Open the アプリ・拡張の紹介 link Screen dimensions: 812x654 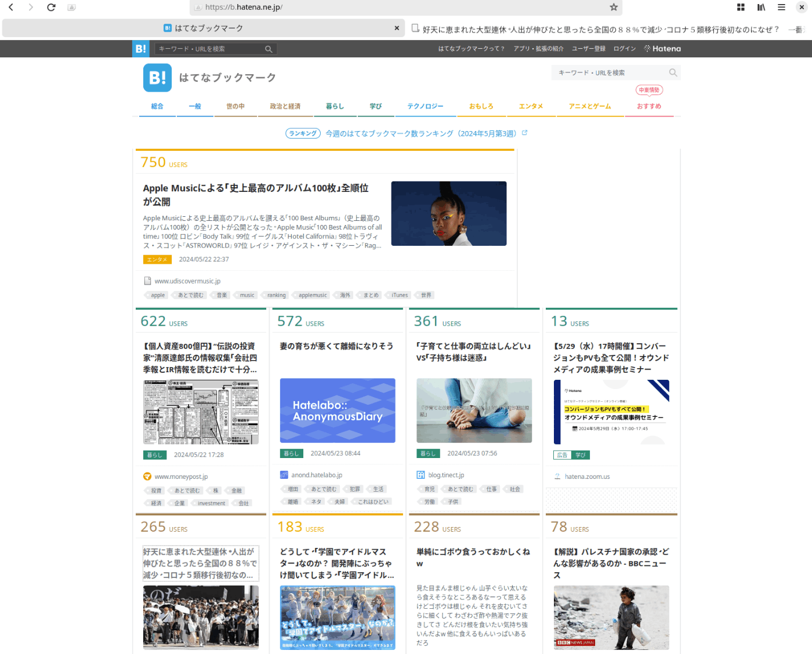(538, 49)
